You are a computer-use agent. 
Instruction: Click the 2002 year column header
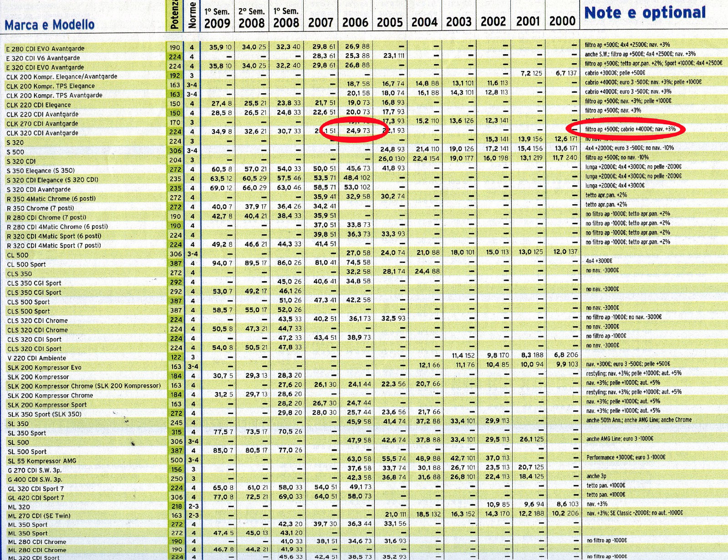494,22
